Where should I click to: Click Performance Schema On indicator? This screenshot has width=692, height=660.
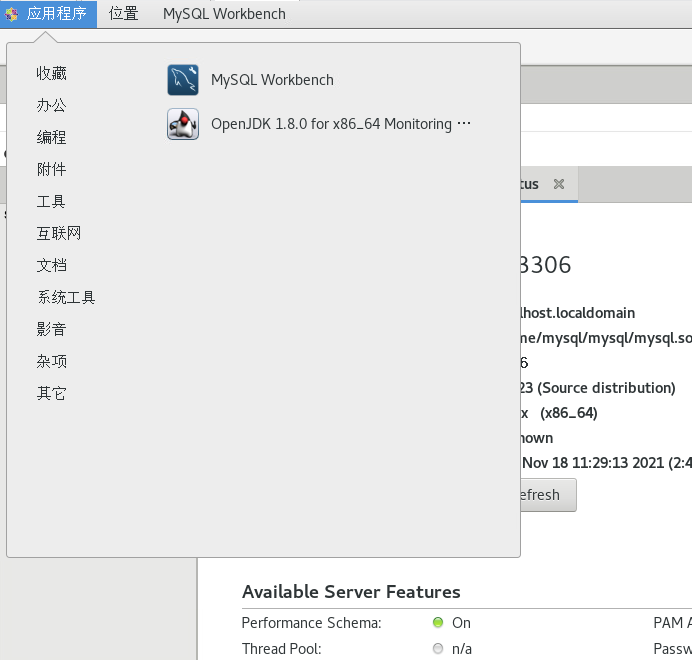coord(438,622)
